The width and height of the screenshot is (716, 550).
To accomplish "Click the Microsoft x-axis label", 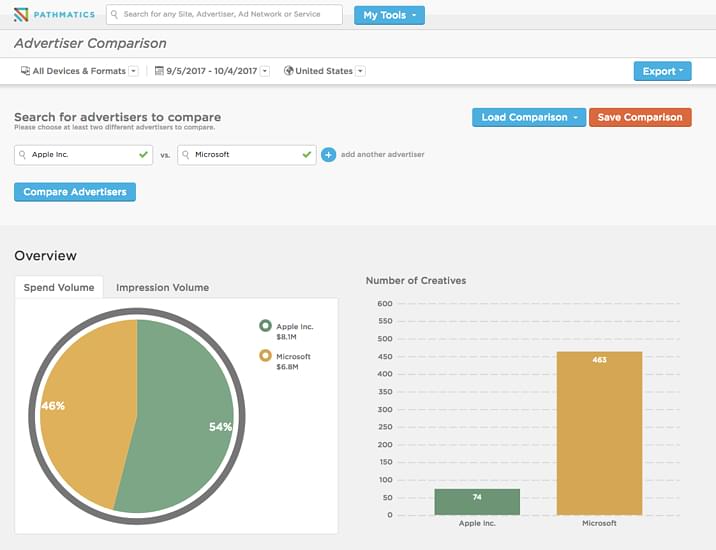I will (x=599, y=523).
